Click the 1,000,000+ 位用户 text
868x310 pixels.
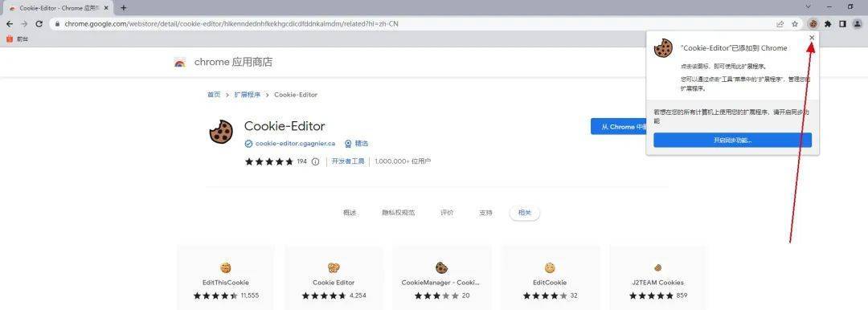pyautogui.click(x=403, y=161)
